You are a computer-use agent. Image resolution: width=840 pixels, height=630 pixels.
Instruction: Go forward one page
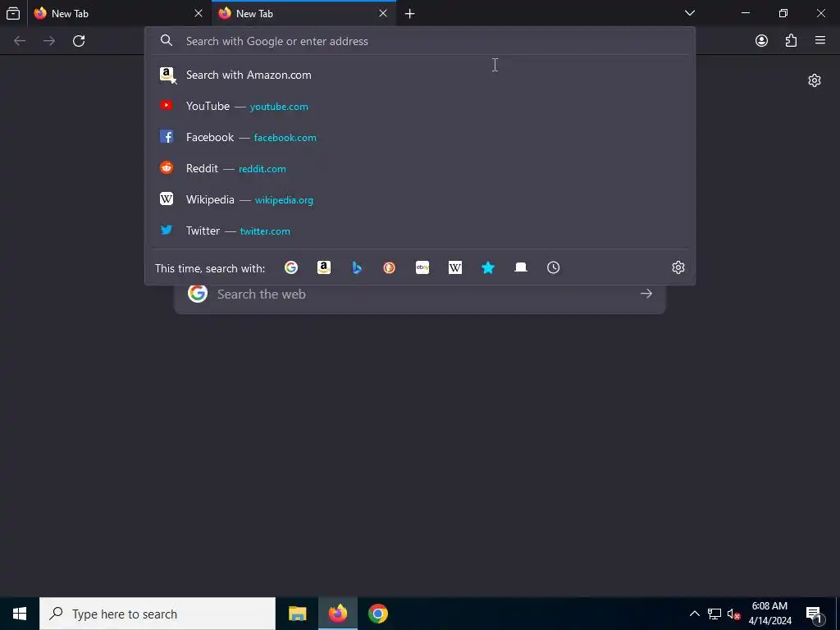[x=49, y=41]
